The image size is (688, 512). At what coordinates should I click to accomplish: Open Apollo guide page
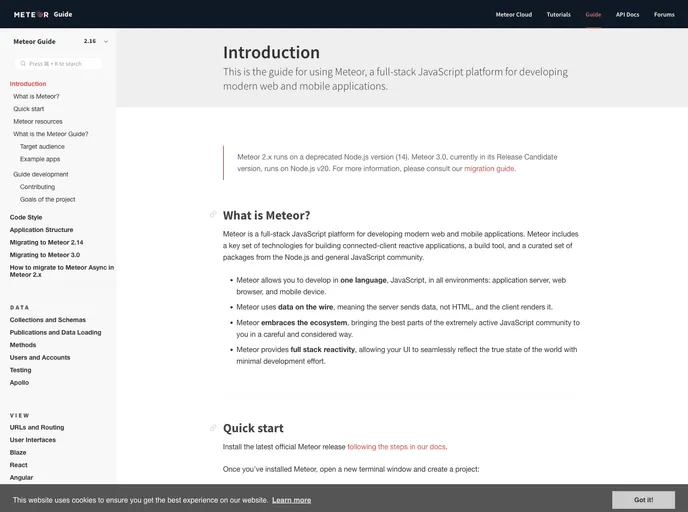19,383
